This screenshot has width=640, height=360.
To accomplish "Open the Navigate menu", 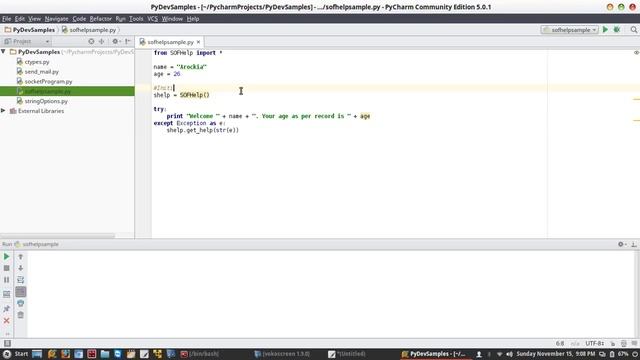I will coord(56,19).
